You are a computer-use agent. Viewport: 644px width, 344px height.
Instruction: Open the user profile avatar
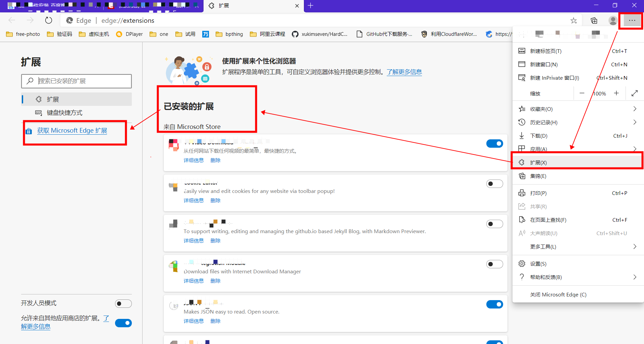(613, 21)
